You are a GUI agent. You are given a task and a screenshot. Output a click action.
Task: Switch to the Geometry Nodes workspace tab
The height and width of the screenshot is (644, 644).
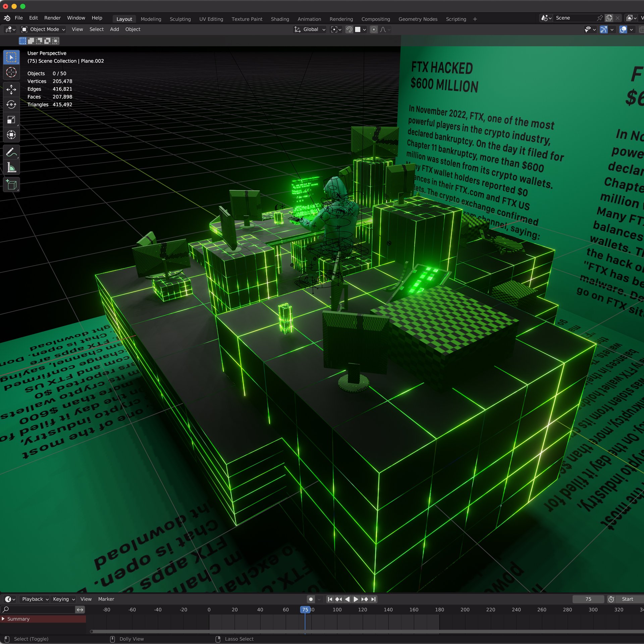(x=418, y=19)
